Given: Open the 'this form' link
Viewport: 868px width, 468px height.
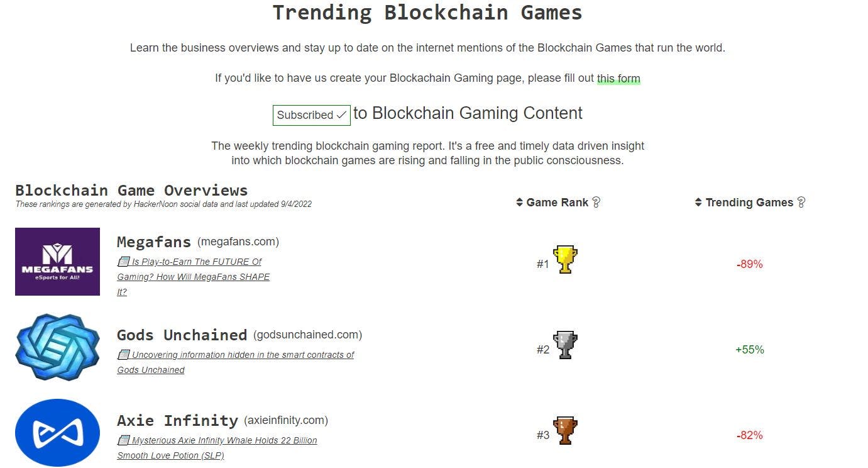Looking at the screenshot, I should point(618,78).
